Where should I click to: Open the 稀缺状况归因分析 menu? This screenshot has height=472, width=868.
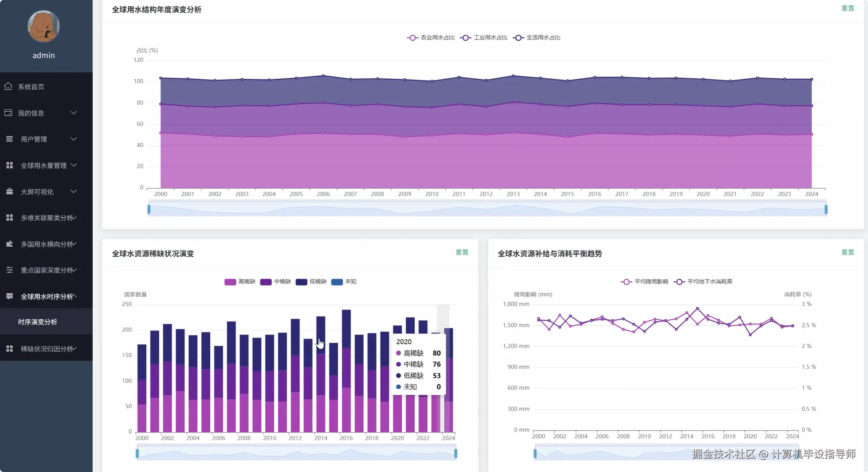click(47, 349)
